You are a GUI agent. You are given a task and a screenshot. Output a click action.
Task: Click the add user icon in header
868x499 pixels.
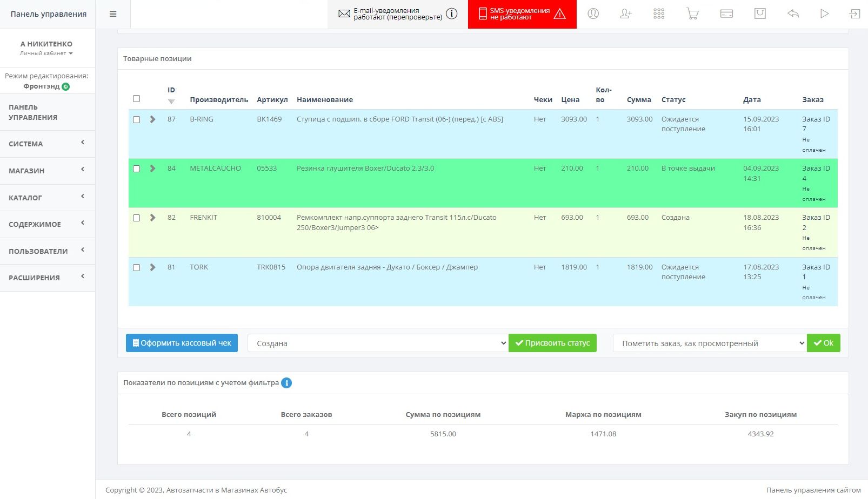[626, 14]
